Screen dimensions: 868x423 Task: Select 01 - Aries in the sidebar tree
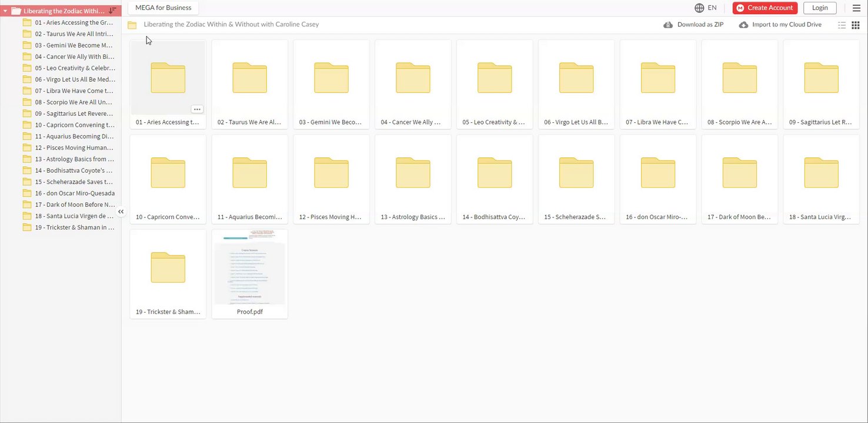(x=68, y=22)
